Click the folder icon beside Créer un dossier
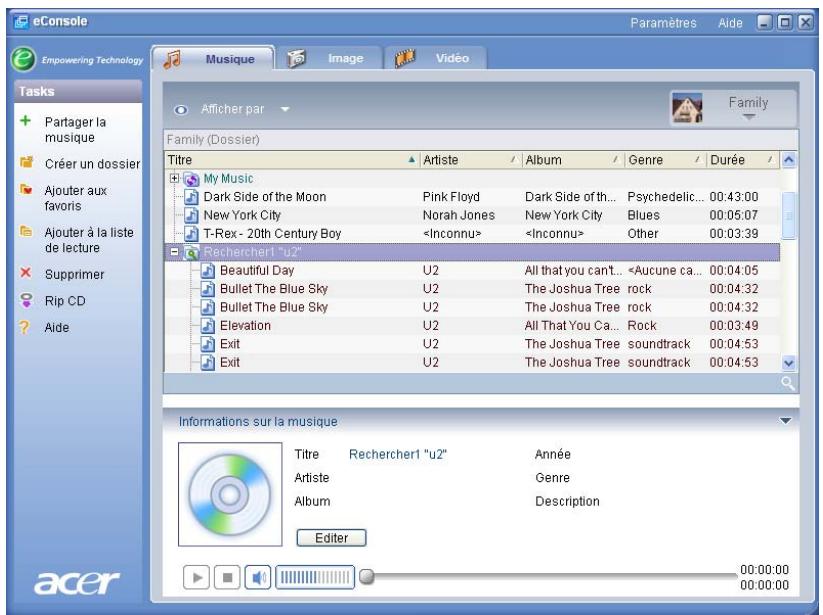The height and width of the screenshot is (615, 823). pyautogui.click(x=26, y=162)
